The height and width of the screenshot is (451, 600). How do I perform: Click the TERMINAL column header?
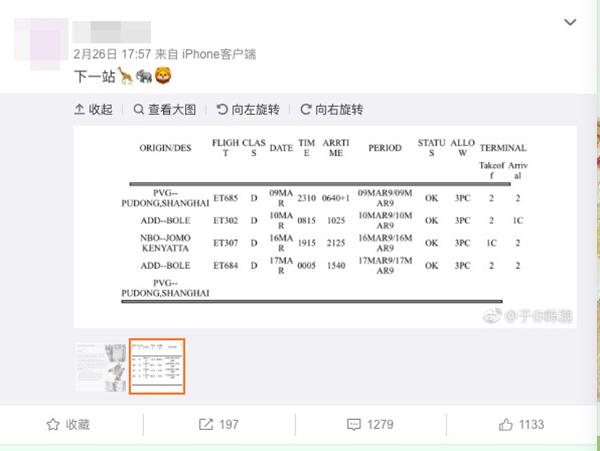coord(503,148)
